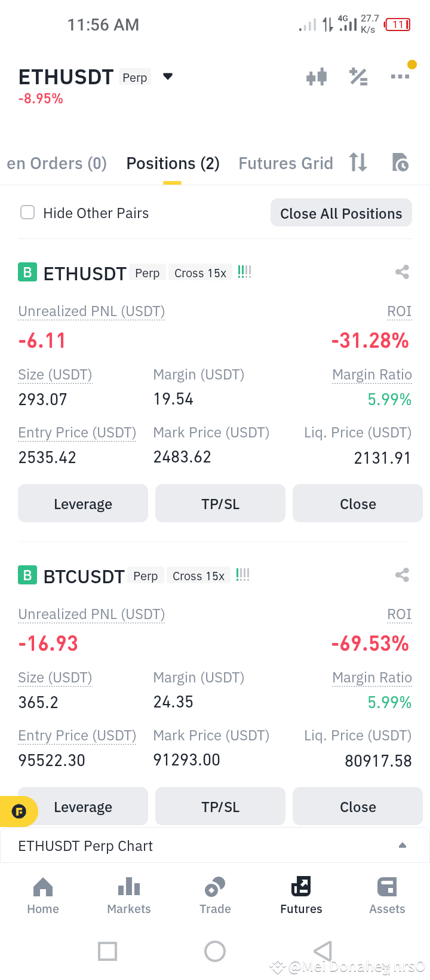Open the ETHUSDT pair selector dropdown arrow
This screenshot has width=430, height=980.
[168, 76]
